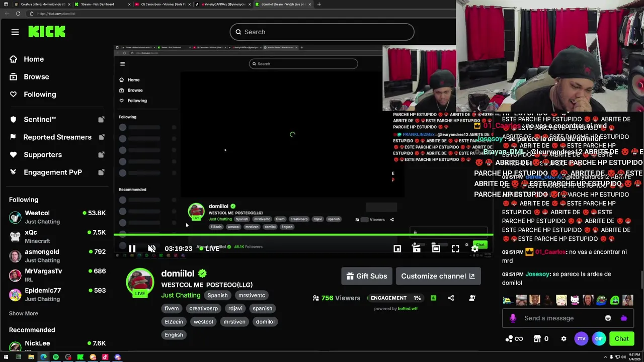
Task: Click the voice microphone icon in chat
Action: (513, 318)
